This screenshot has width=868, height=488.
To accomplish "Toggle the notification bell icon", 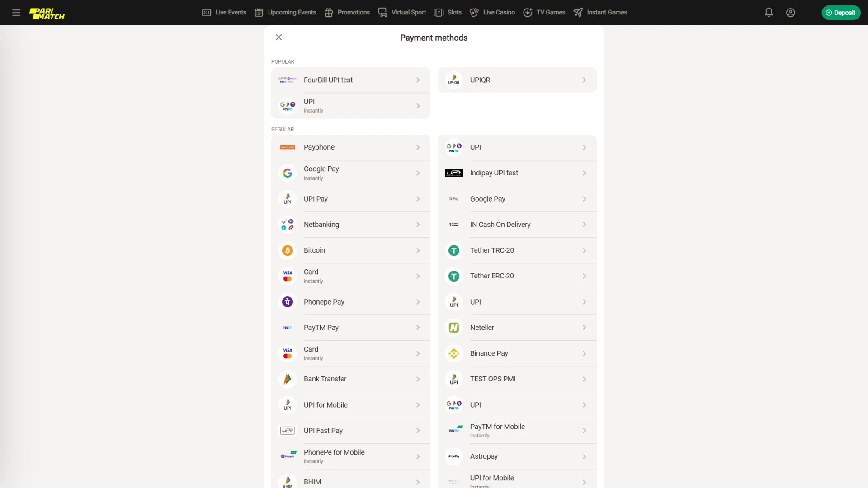I will 769,12.
